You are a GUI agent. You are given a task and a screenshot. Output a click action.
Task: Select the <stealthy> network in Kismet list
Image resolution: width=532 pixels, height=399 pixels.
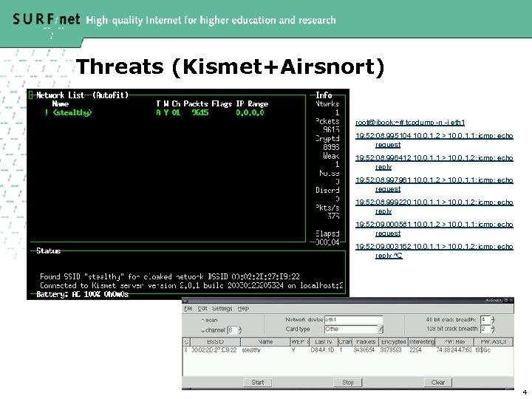coord(72,112)
